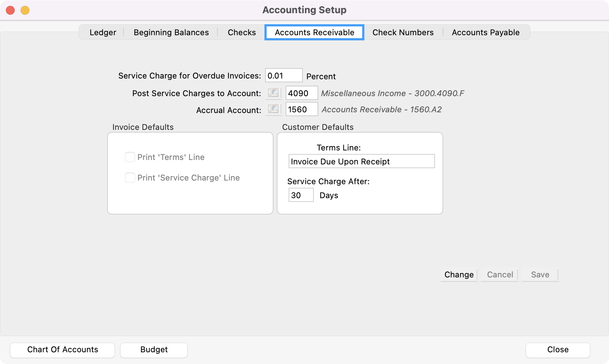Open the Budget window
This screenshot has width=609, height=364.
tap(154, 350)
